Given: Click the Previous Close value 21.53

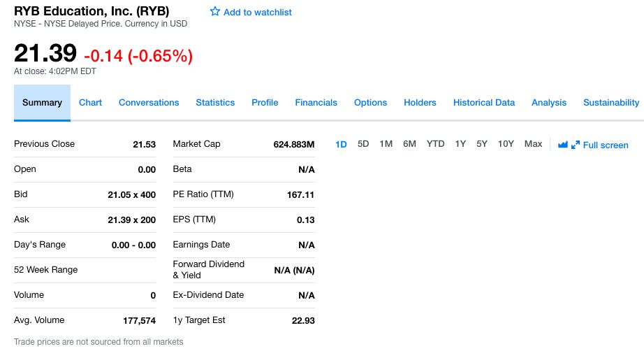Looking at the screenshot, I should point(144,144).
